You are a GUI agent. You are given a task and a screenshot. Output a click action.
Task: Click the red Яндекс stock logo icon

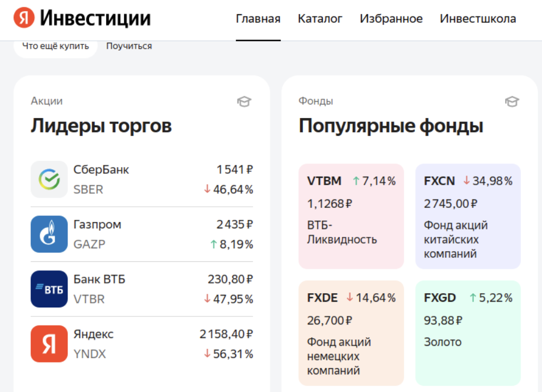pos(48,343)
